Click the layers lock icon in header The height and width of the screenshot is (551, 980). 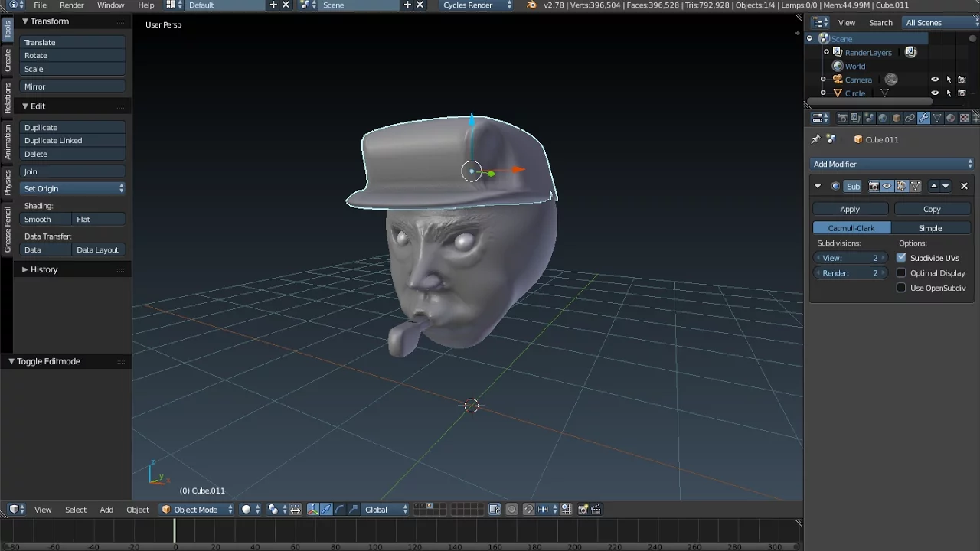point(495,510)
